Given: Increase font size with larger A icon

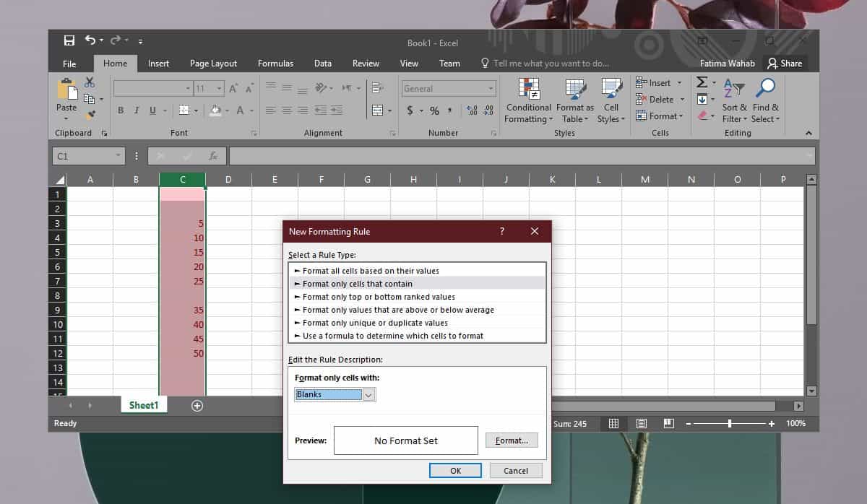Looking at the screenshot, I should [x=233, y=88].
